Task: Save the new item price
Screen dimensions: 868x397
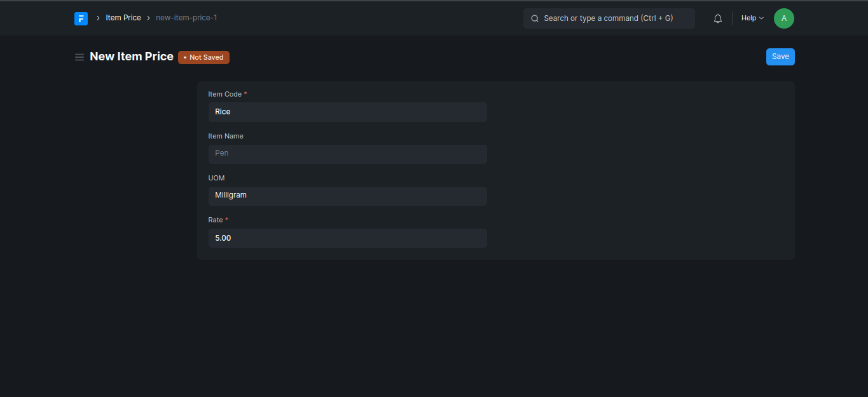Action: point(780,57)
